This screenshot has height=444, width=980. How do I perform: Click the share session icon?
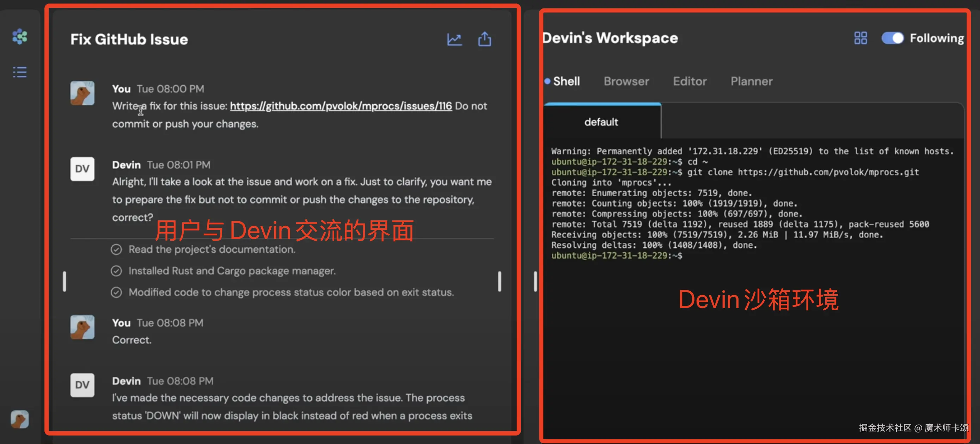(x=484, y=39)
